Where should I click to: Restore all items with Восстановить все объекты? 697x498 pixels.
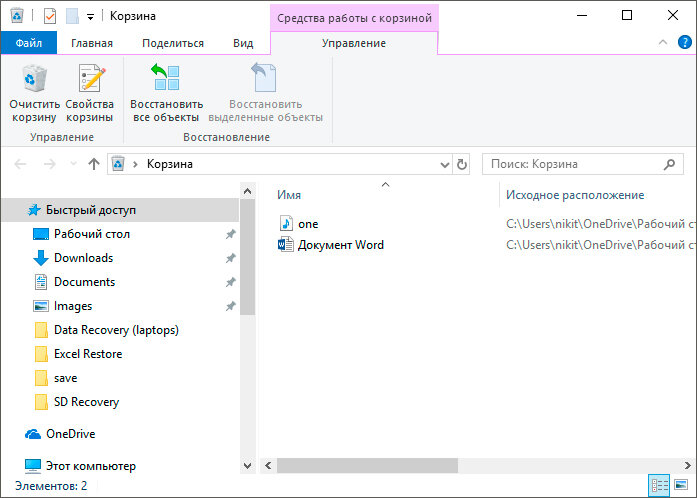point(166,93)
